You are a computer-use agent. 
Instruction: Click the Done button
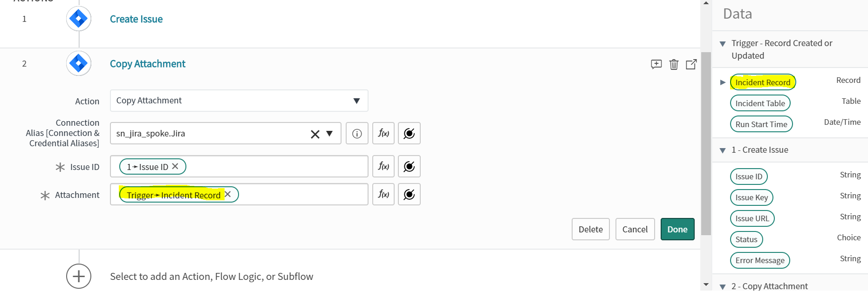(x=677, y=229)
